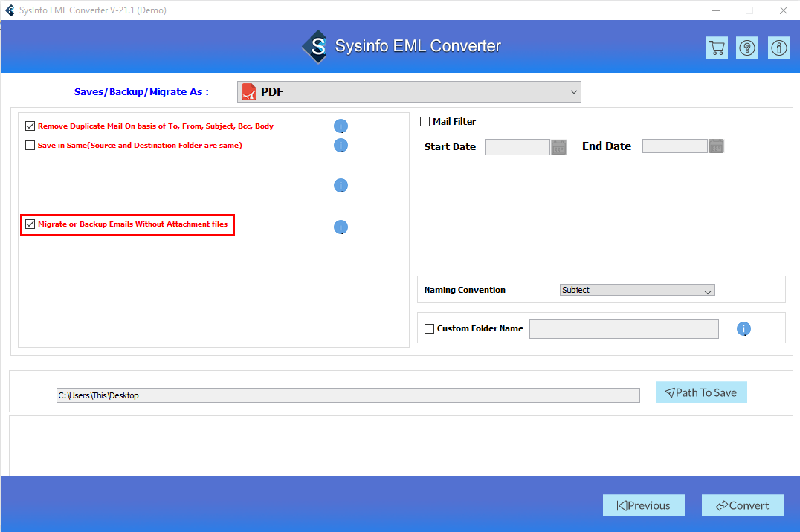Open the shopping cart purchase icon
This screenshot has width=800, height=532.
(717, 48)
